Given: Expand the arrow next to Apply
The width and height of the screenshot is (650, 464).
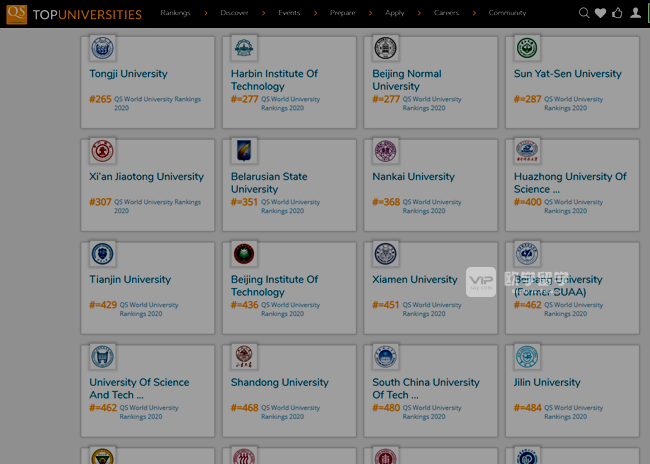Looking at the screenshot, I should pyautogui.click(x=420, y=13).
